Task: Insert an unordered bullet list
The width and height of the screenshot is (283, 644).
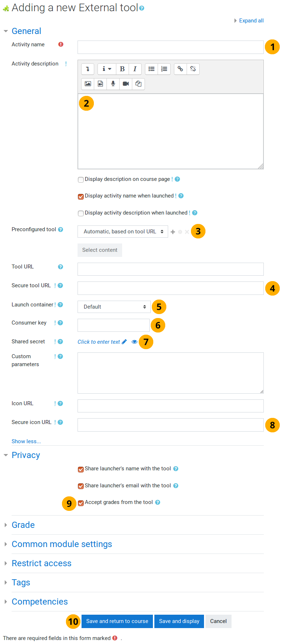Action: click(151, 69)
